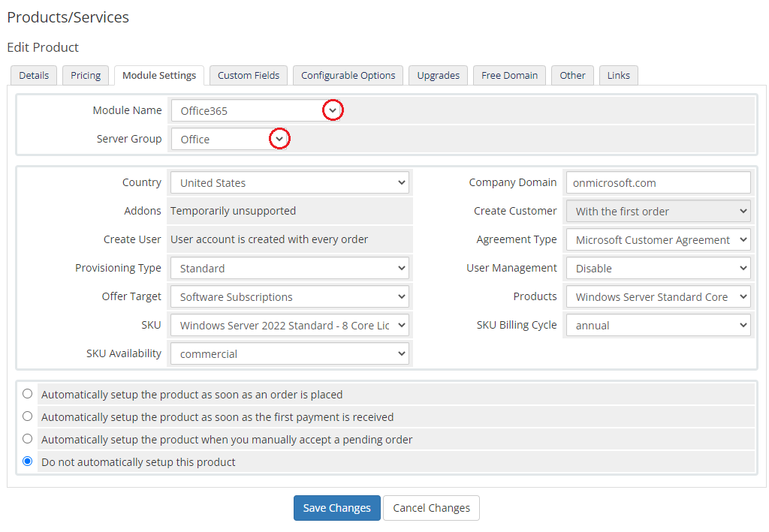Expand the User Management dropdown
769x532 pixels.
coord(658,268)
